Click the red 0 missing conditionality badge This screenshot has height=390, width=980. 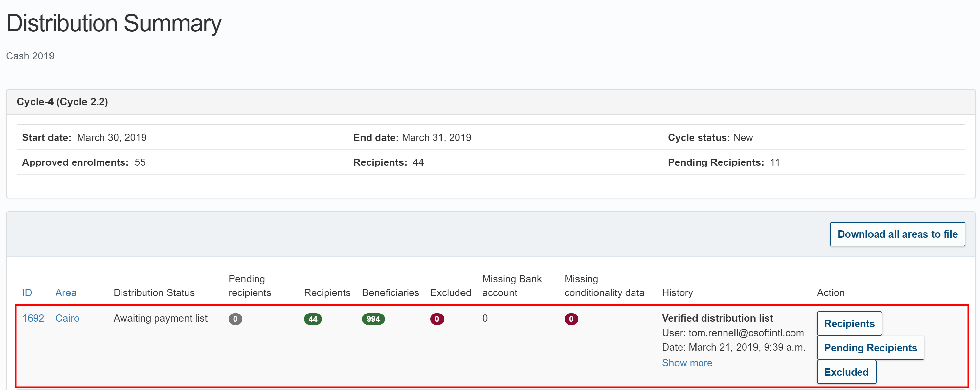(x=571, y=319)
